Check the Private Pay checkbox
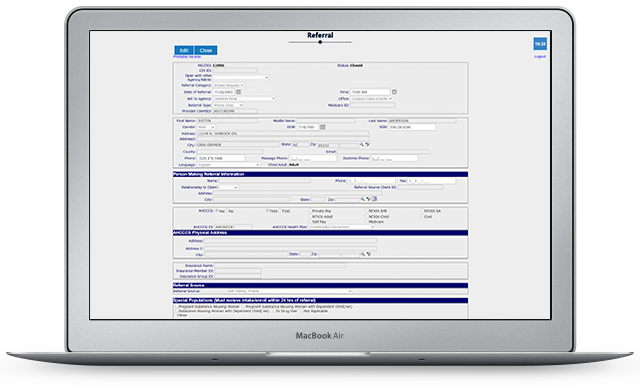The width and height of the screenshot is (640, 391). click(310, 211)
